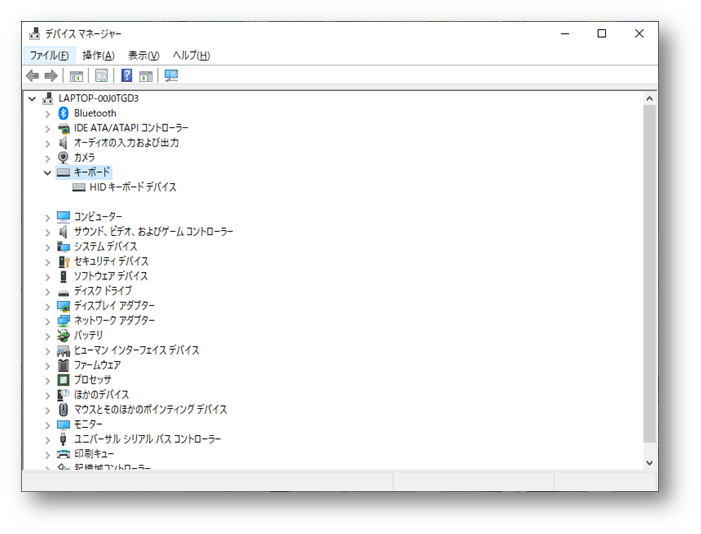The height and width of the screenshot is (534, 701).
Task: Click the コンピューター monitor icon
Action: coord(63,217)
